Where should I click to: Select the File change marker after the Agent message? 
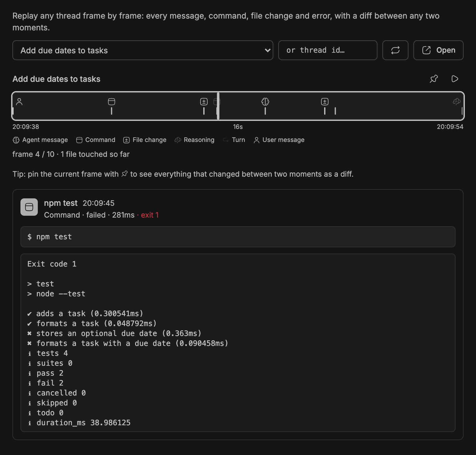(325, 102)
